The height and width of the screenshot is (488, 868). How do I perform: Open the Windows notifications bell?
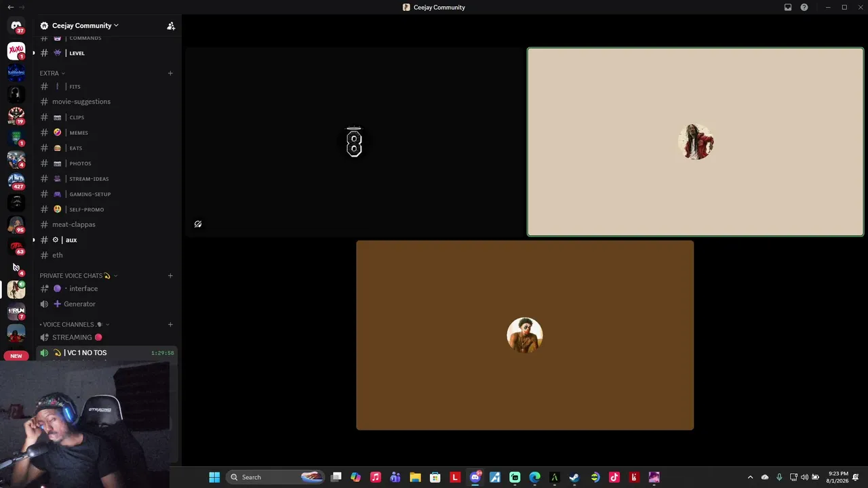click(856, 477)
